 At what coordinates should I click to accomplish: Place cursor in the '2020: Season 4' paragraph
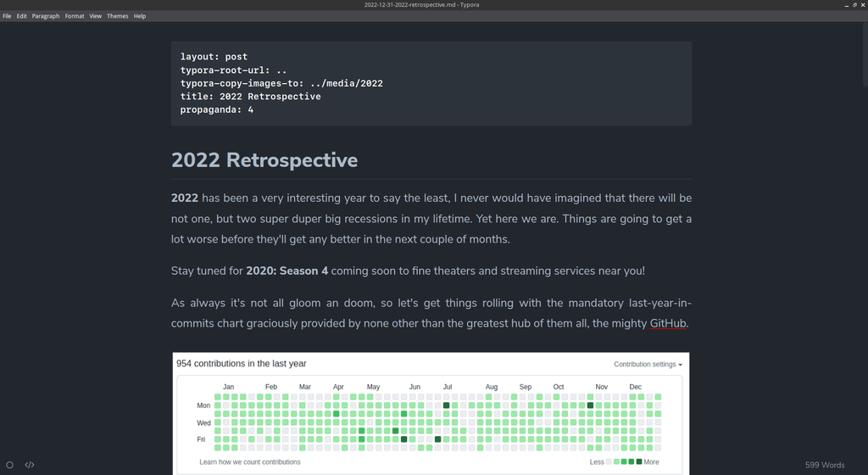[x=408, y=271]
